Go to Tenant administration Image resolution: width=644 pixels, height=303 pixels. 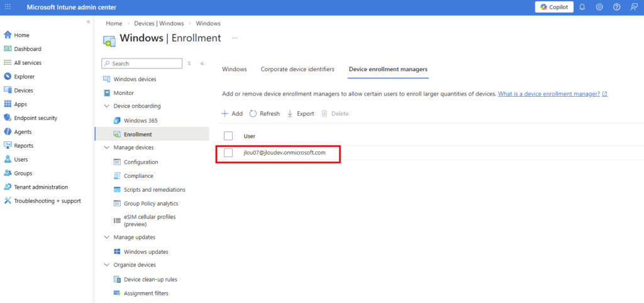tap(41, 187)
